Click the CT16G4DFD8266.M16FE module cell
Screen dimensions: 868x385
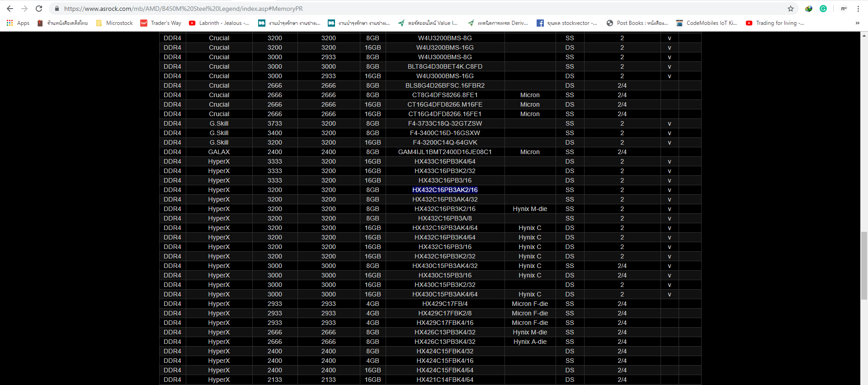(x=445, y=104)
